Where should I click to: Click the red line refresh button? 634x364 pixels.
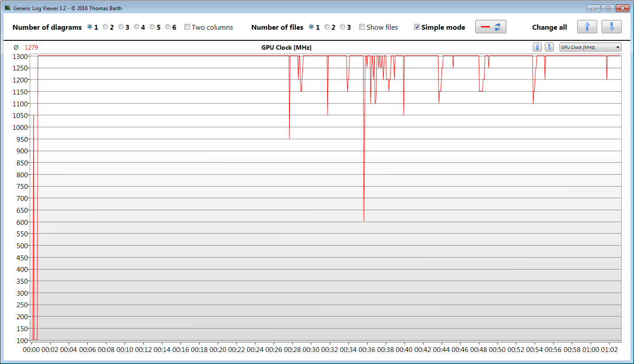(491, 27)
